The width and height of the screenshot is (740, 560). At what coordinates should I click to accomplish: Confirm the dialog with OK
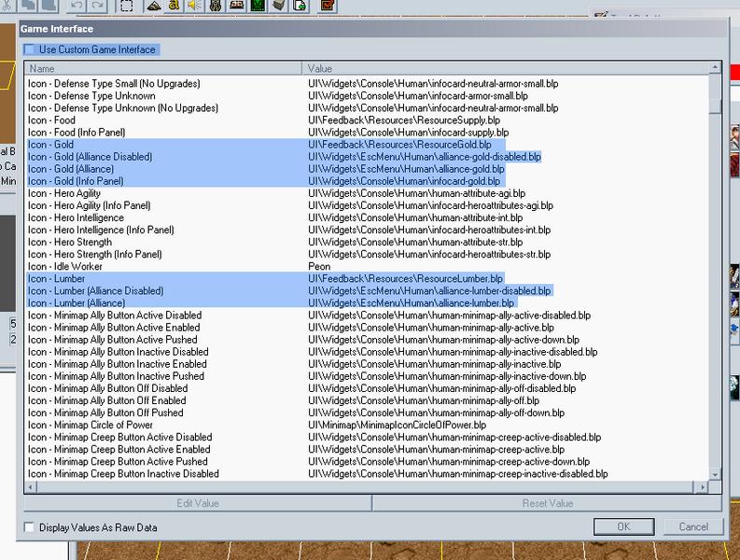pos(623,526)
